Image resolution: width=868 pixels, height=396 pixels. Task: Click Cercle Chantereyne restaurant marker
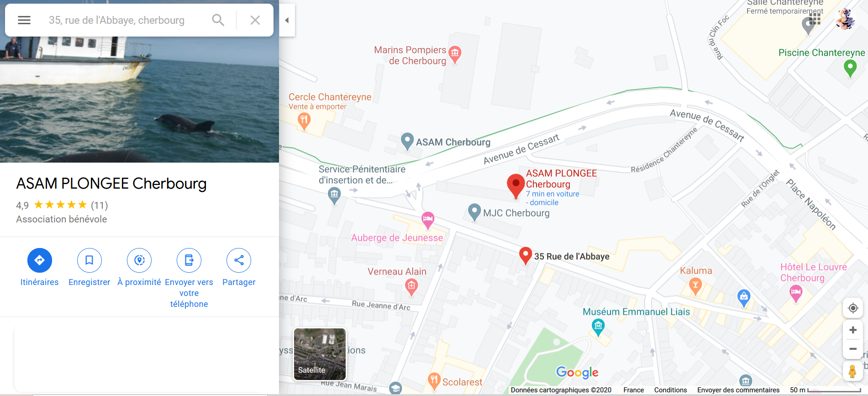pos(304,121)
